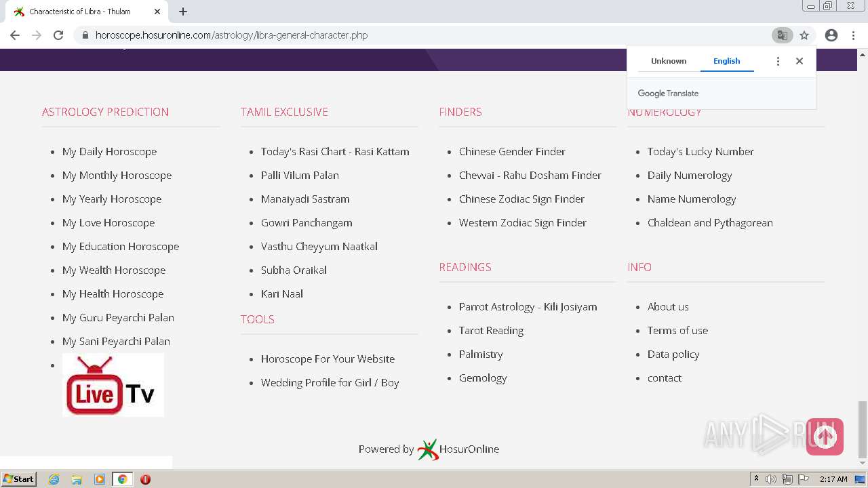Close the Characteristic of Libra tab
Viewport: 868px width, 488px height.
[157, 12]
